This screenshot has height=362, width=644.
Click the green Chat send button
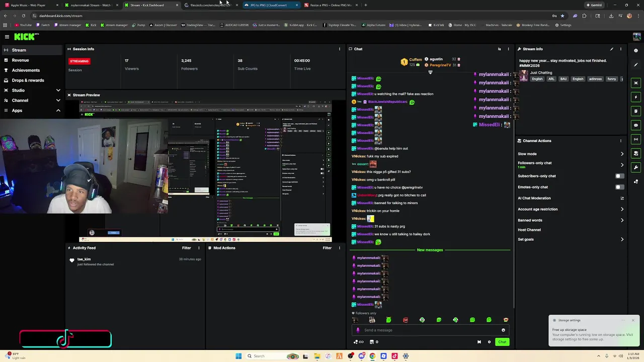click(502, 342)
